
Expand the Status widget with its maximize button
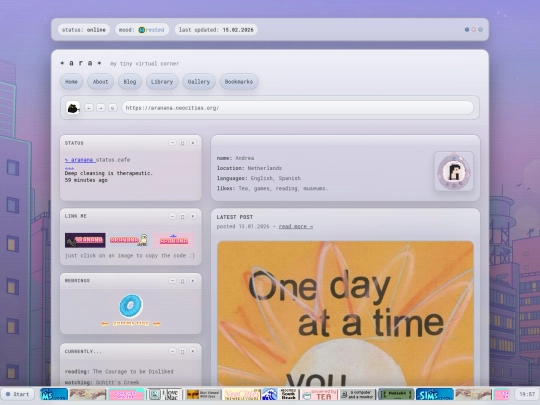[183, 143]
